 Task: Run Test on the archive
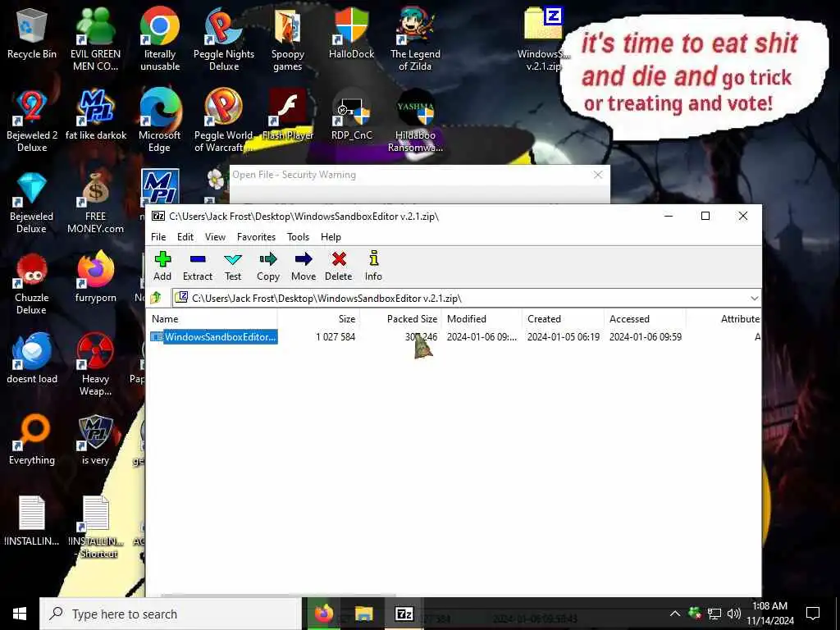pyautogui.click(x=233, y=266)
